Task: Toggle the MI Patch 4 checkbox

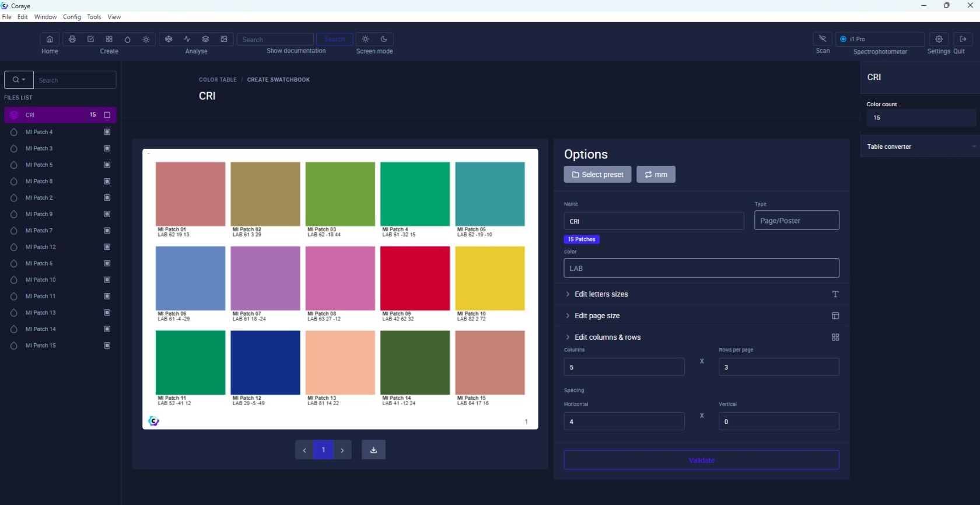Action: click(x=107, y=132)
